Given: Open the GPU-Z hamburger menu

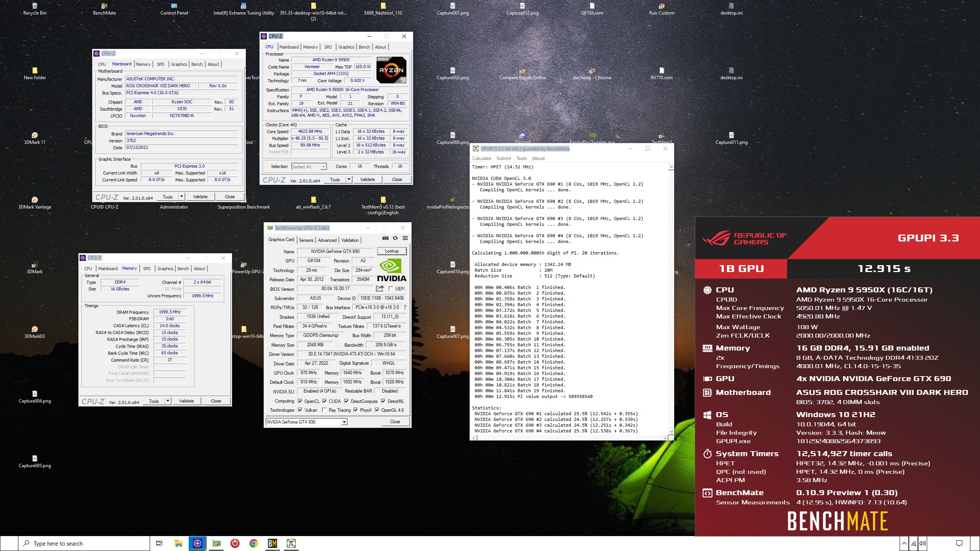Looking at the screenshot, I should tap(405, 238).
